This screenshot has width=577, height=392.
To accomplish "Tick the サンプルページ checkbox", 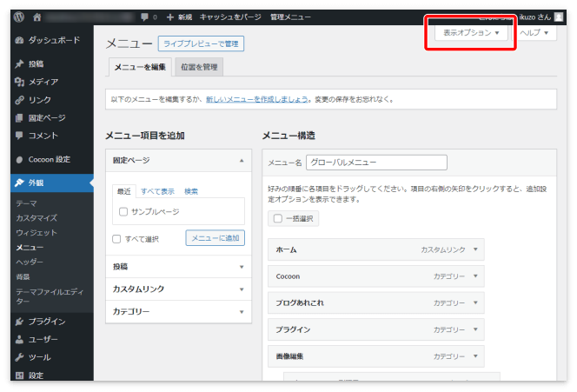I will [x=123, y=211].
